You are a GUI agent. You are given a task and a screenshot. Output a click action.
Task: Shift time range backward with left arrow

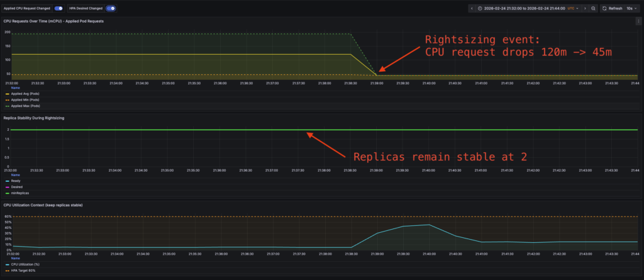(472, 8)
